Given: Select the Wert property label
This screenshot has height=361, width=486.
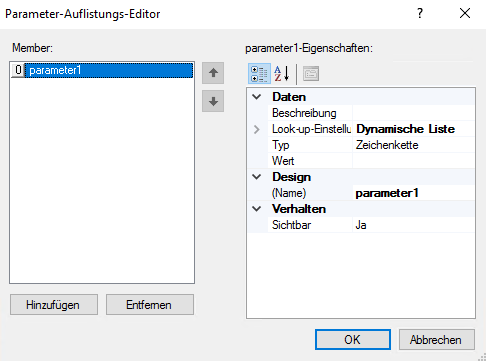Looking at the screenshot, I should point(283,161).
